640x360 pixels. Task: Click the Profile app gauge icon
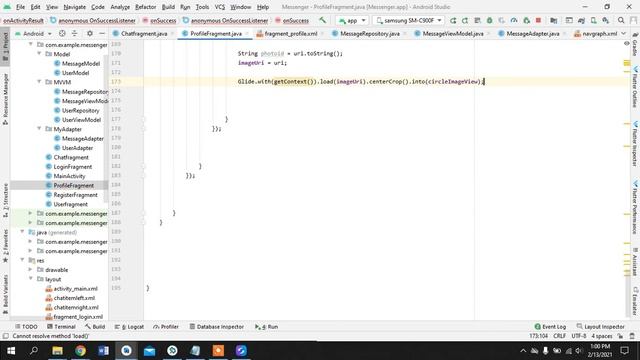pyautogui.click(x=514, y=20)
